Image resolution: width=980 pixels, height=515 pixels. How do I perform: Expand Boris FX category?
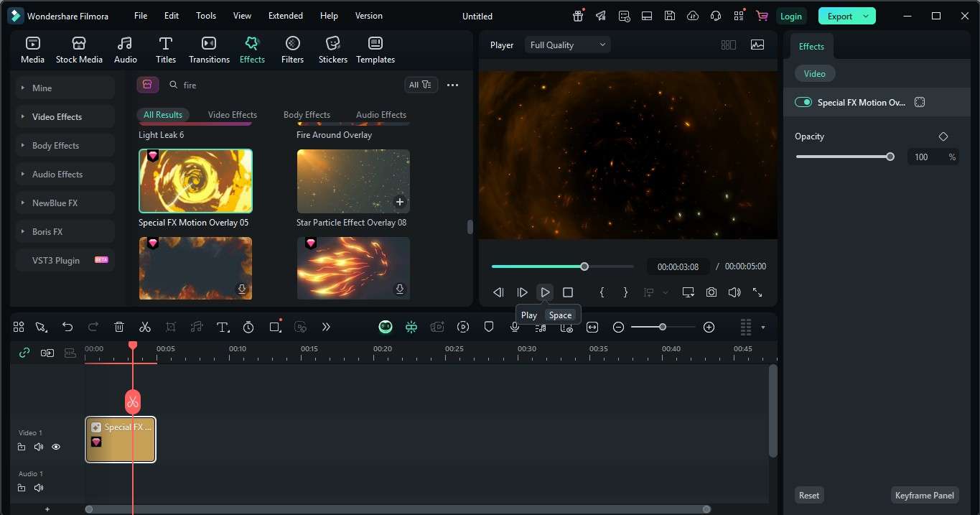tap(65, 231)
